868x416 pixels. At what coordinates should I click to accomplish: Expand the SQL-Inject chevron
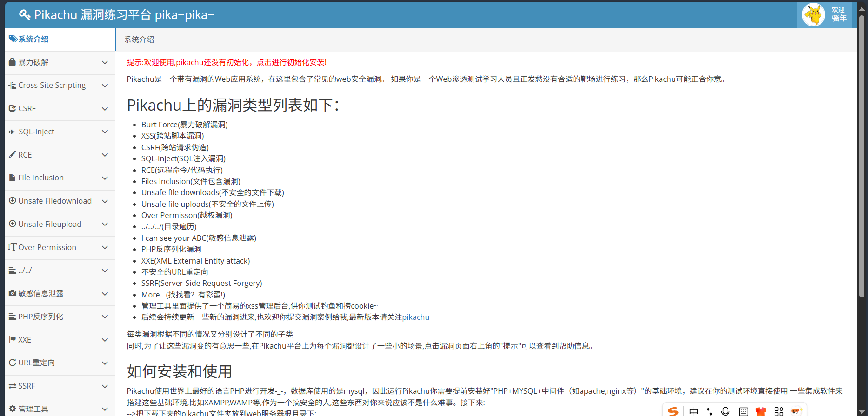coord(105,132)
